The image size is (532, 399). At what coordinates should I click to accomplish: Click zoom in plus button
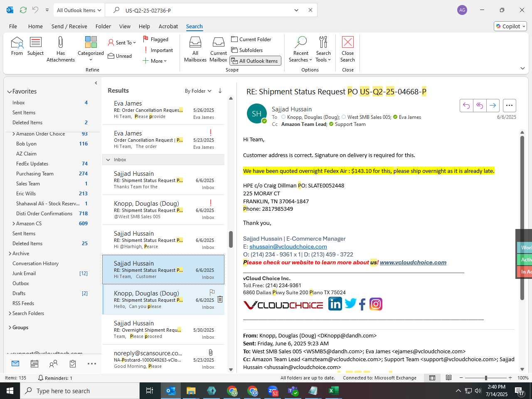click(x=510, y=378)
